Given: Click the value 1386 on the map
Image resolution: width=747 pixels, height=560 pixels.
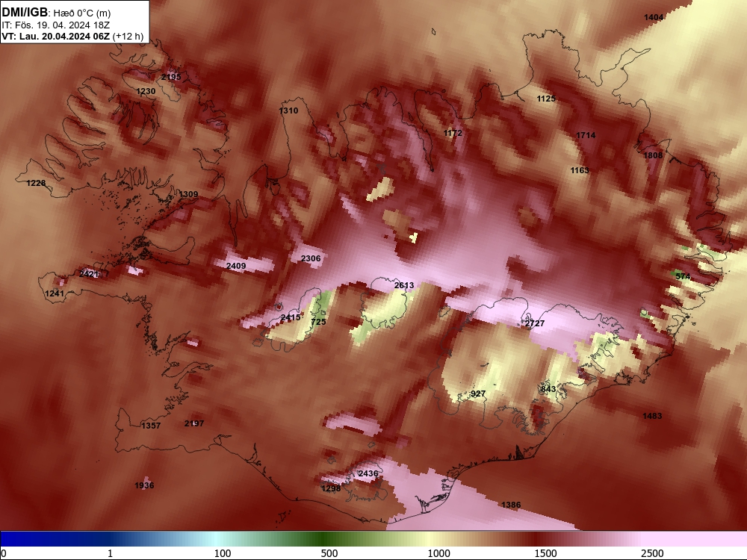Looking at the screenshot, I should click(511, 505).
